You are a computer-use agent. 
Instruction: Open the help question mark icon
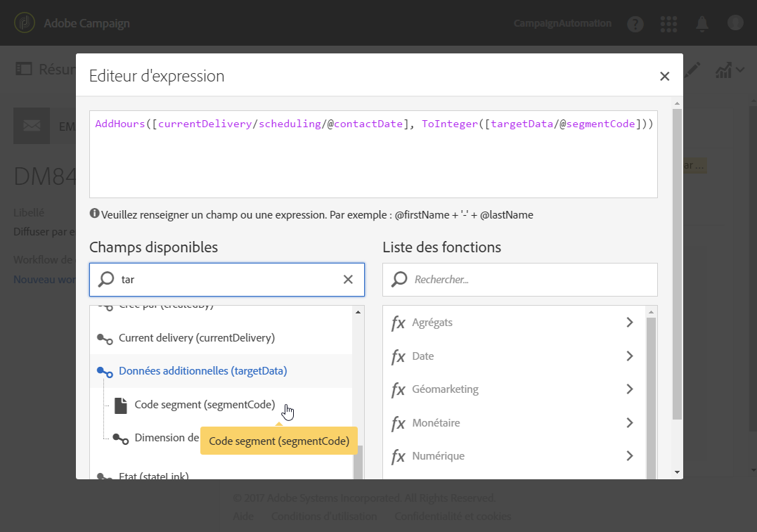coord(635,24)
